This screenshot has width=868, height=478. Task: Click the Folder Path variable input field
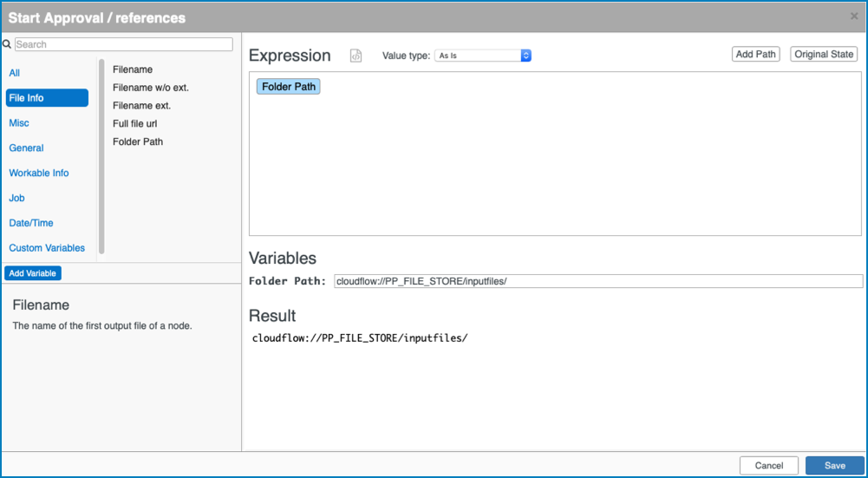598,281
